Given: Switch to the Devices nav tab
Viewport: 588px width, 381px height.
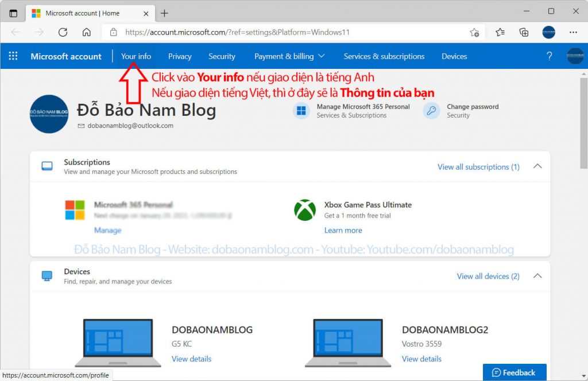Looking at the screenshot, I should click(454, 56).
